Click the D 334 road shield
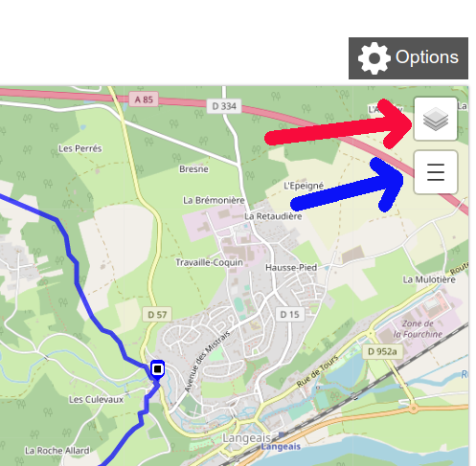This screenshot has width=476, height=466. 224,106
